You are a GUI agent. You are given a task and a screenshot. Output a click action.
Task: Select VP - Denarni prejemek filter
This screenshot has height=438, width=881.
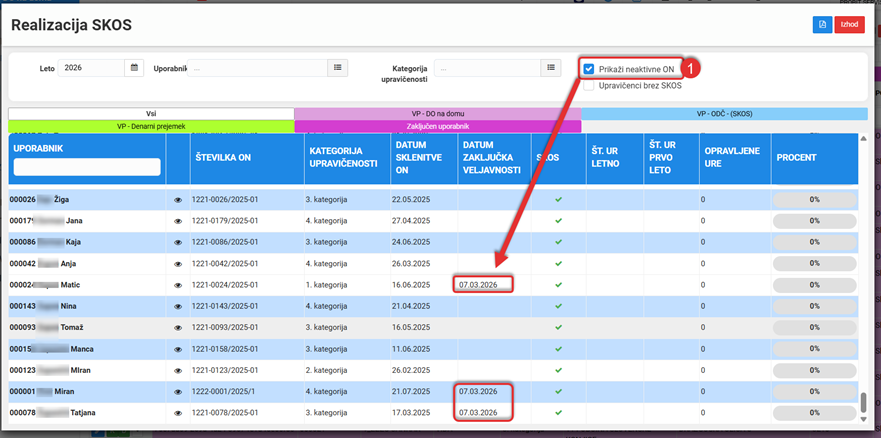pyautogui.click(x=151, y=126)
